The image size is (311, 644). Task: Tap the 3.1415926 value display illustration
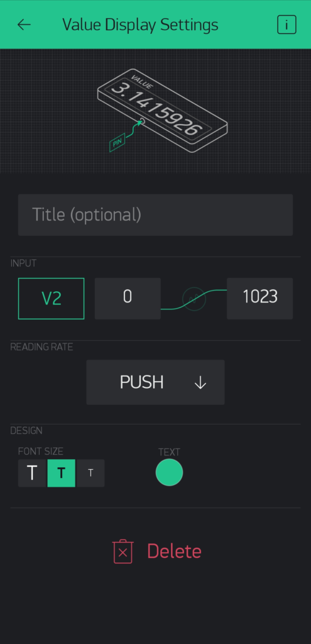coord(163,110)
